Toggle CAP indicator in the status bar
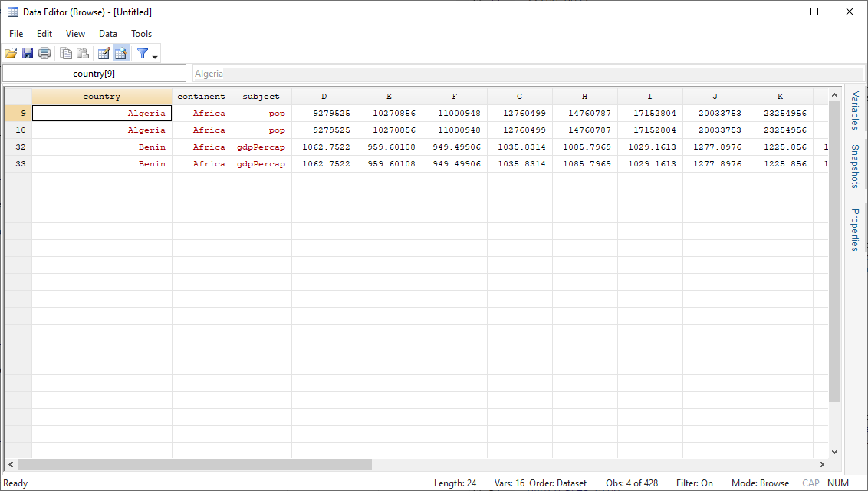Viewport: 868px width, 491px height. tap(810, 483)
